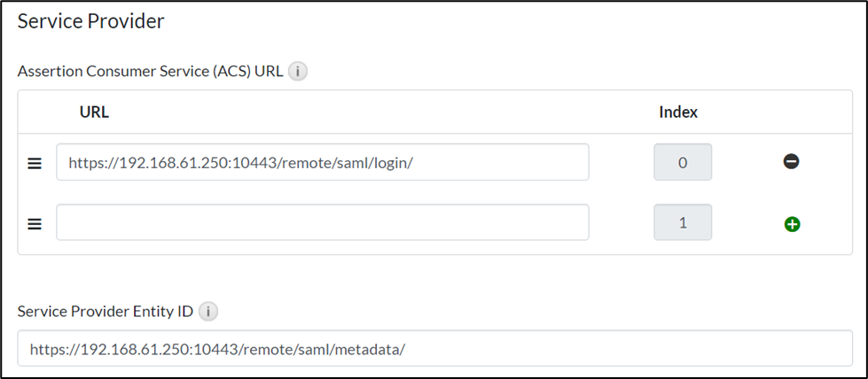Image resolution: width=868 pixels, height=379 pixels.
Task: Click the Service Provider Entity ID label text
Action: click(105, 312)
